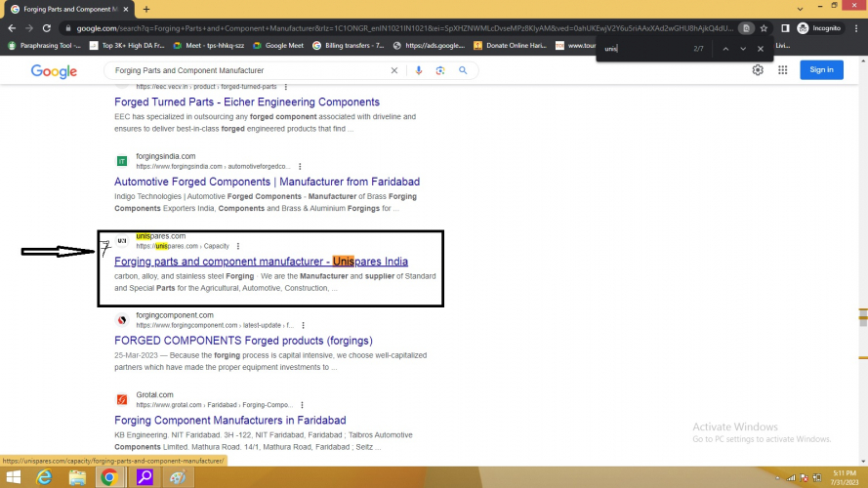Open the tab search chevron in title bar

point(800,9)
